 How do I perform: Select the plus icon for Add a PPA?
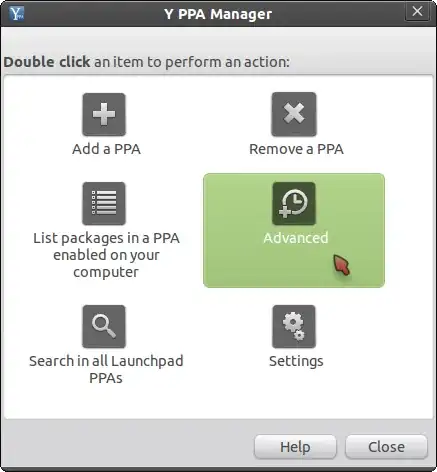click(x=104, y=114)
